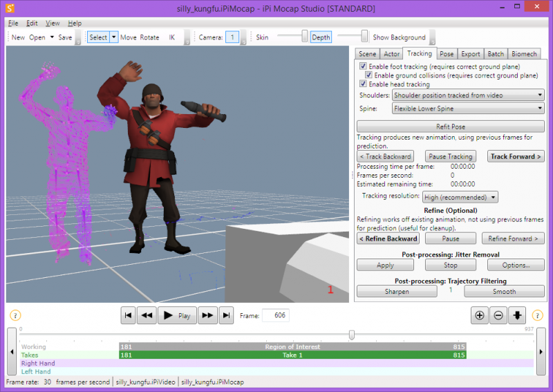Disable foot tracking checkbox
Image resolution: width=553 pixels, height=392 pixels.
pos(363,66)
